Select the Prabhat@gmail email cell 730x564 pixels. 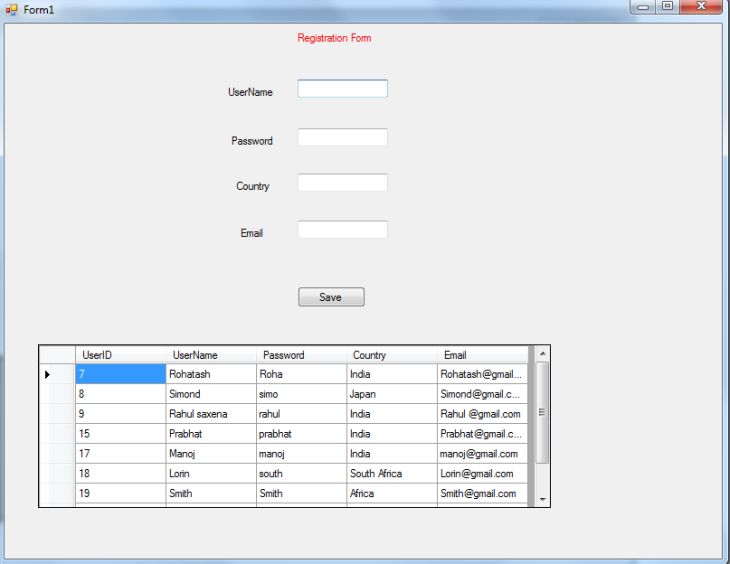pyautogui.click(x=482, y=434)
